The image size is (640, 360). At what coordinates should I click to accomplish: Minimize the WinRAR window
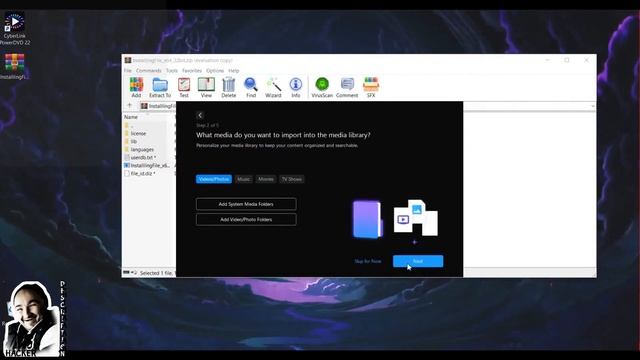tap(547, 60)
